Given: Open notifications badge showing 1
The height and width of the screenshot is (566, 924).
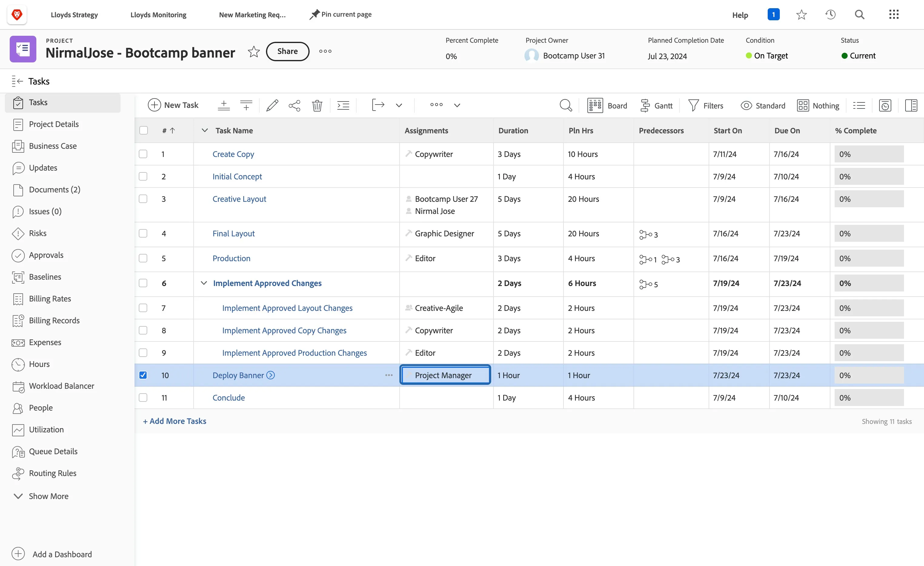Looking at the screenshot, I should point(773,14).
